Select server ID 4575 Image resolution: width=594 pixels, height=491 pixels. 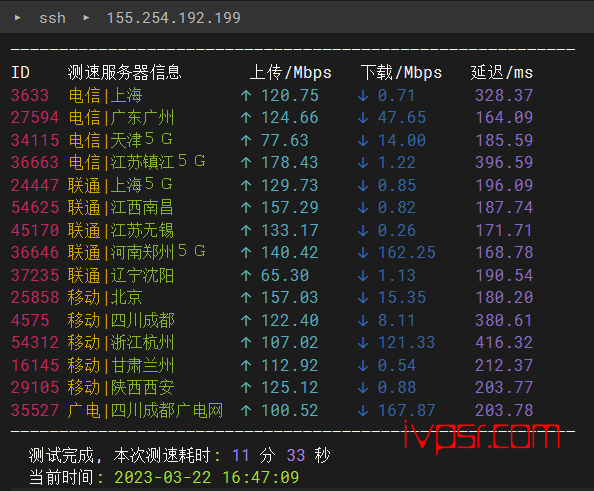point(30,321)
